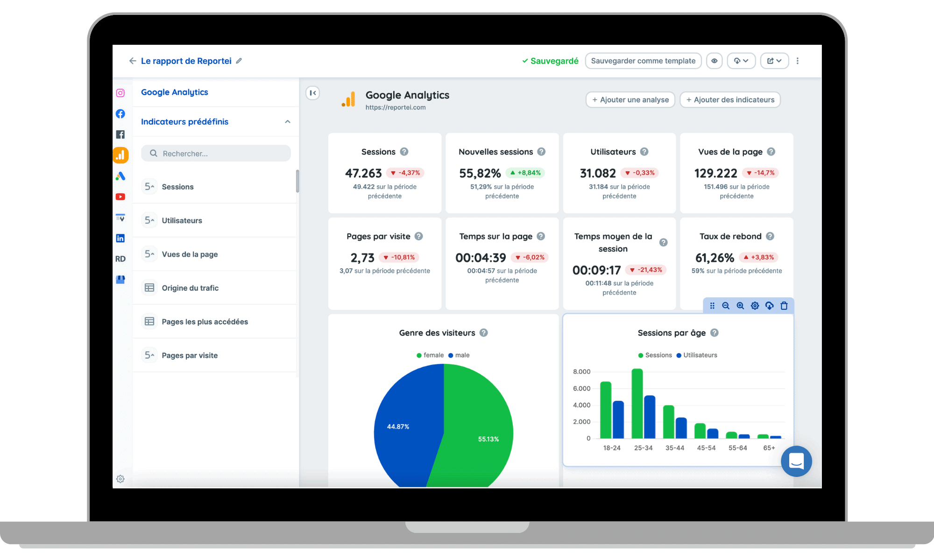
Task: Open the Instagram integration in sidebar
Action: tap(120, 93)
